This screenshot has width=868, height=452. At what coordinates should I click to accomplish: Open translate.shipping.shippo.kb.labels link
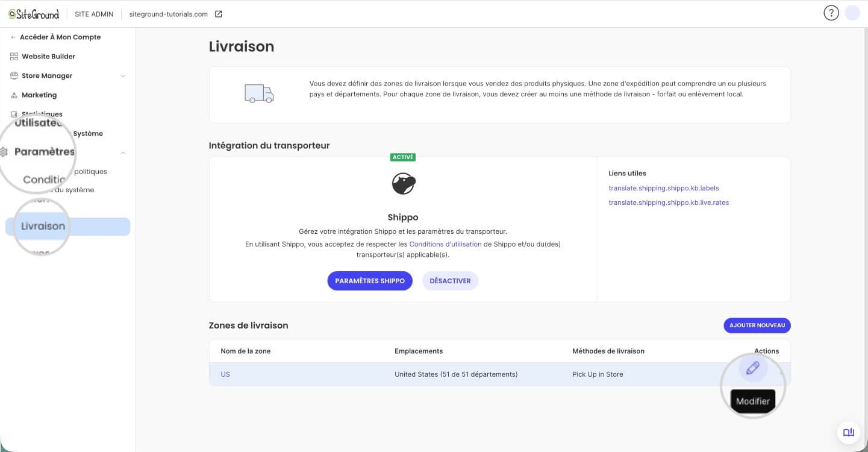664,188
